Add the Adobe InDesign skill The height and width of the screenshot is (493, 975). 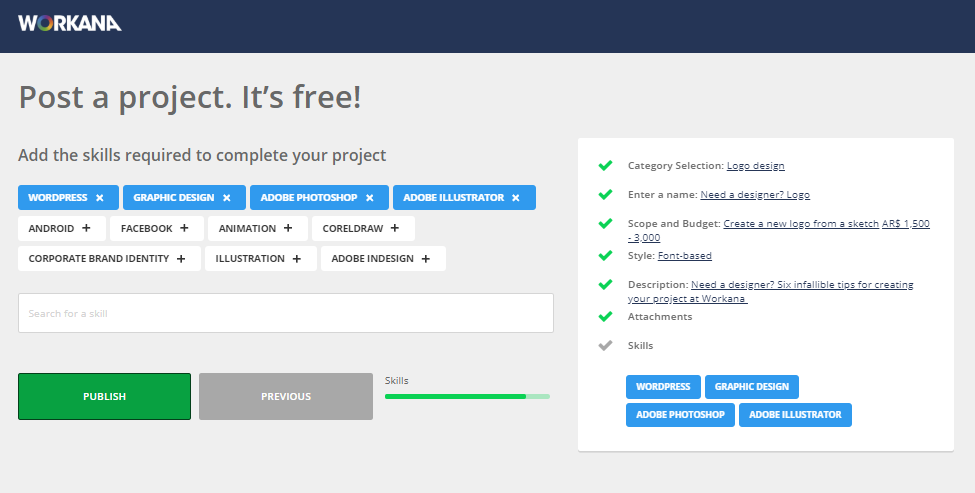click(x=425, y=259)
